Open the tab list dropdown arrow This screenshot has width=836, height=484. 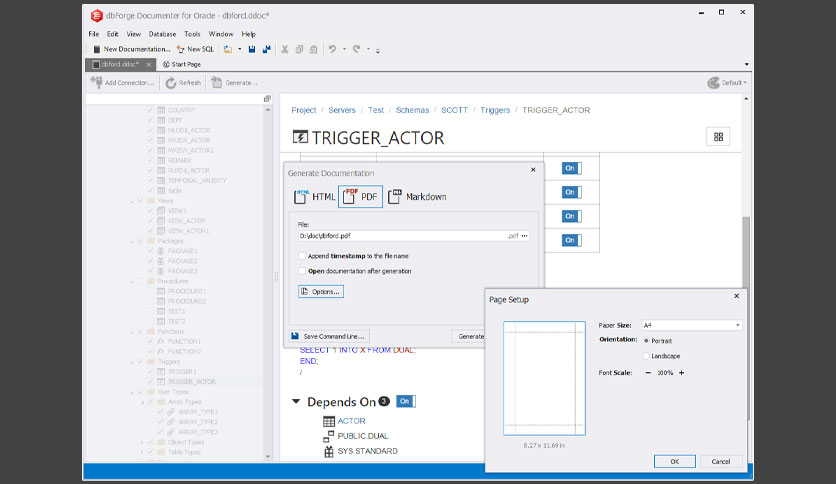click(x=746, y=64)
